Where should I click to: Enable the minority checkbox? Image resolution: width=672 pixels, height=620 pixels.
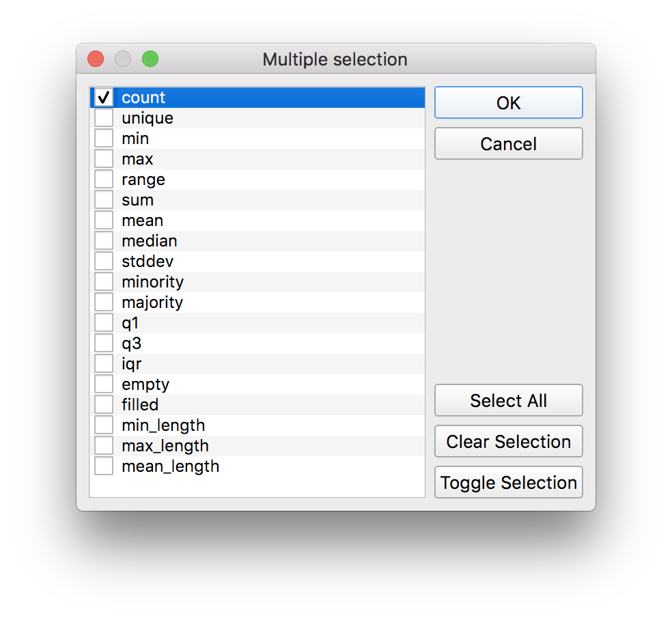coord(104,282)
